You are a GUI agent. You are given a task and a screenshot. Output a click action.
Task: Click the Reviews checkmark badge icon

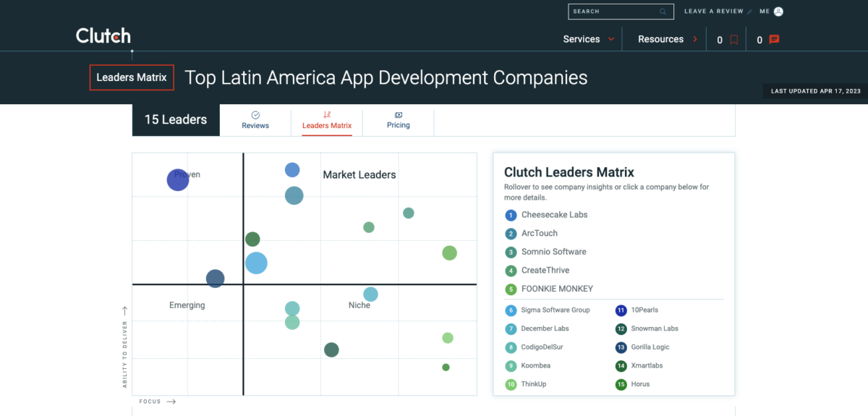pos(255,115)
